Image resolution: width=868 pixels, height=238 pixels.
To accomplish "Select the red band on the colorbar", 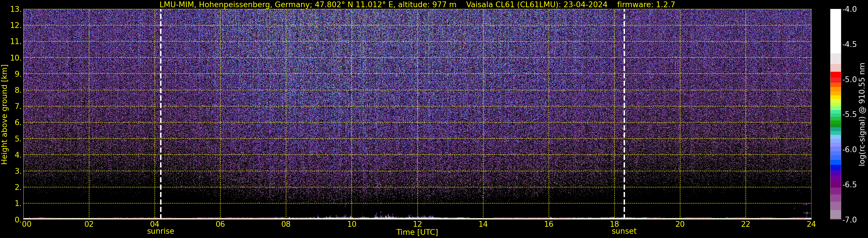I will (x=835, y=77).
